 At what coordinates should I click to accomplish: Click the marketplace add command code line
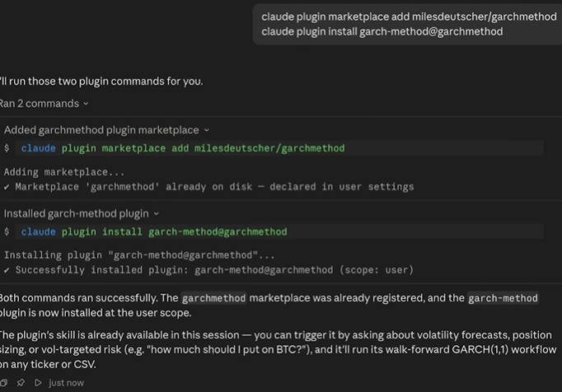coord(279,148)
